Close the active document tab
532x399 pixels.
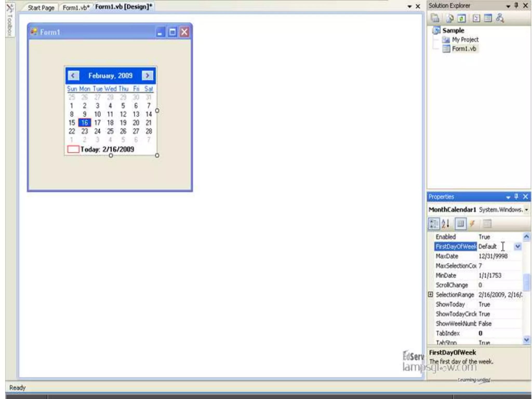[x=418, y=6]
